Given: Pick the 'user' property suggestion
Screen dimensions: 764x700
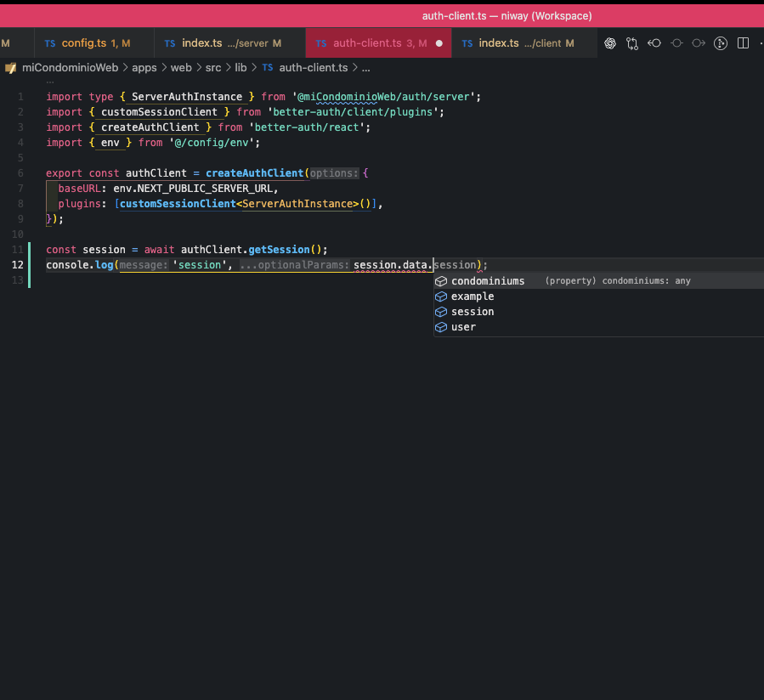Looking at the screenshot, I should click(463, 327).
